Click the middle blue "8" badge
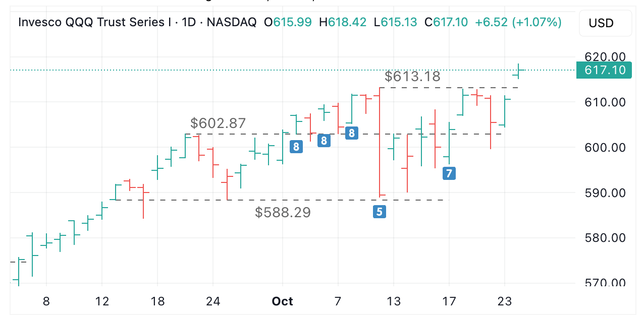This screenshot has height=319, width=644. pos(324,141)
